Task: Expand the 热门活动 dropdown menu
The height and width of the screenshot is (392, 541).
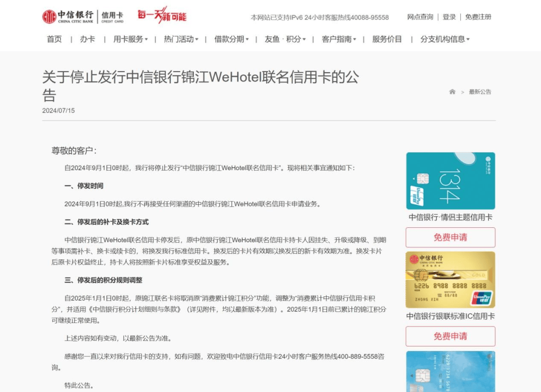Action: coord(181,40)
